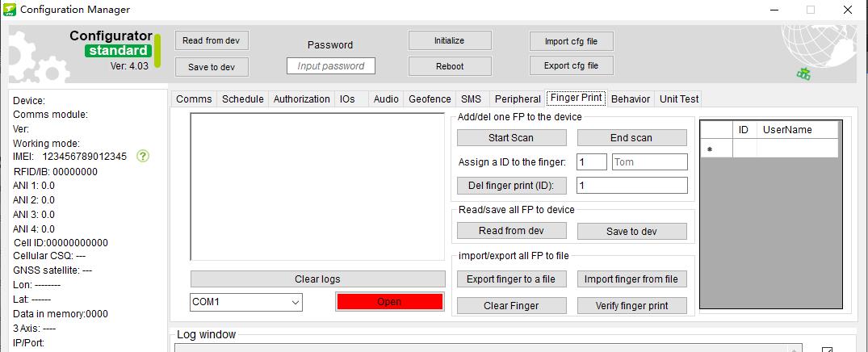
Task: Click the RFID/IB: 00000000 text
Action: [x=55, y=172]
